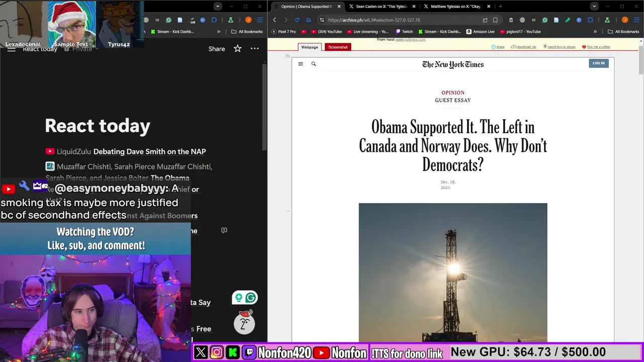Image resolution: width=644 pixels, height=362 pixels.
Task: Open extensions puzzle icon in right browser
Action: coord(590,20)
